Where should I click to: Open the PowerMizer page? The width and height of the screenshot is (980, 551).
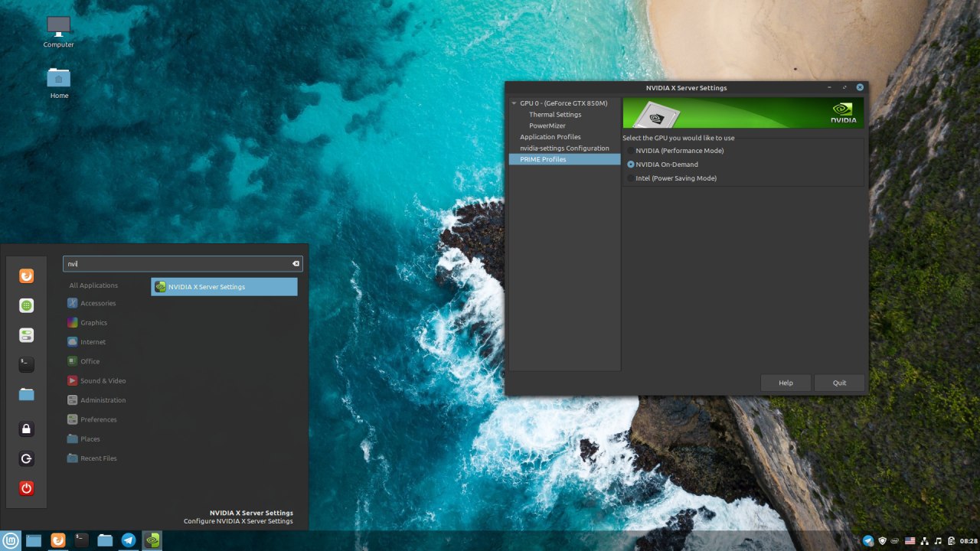pos(547,126)
